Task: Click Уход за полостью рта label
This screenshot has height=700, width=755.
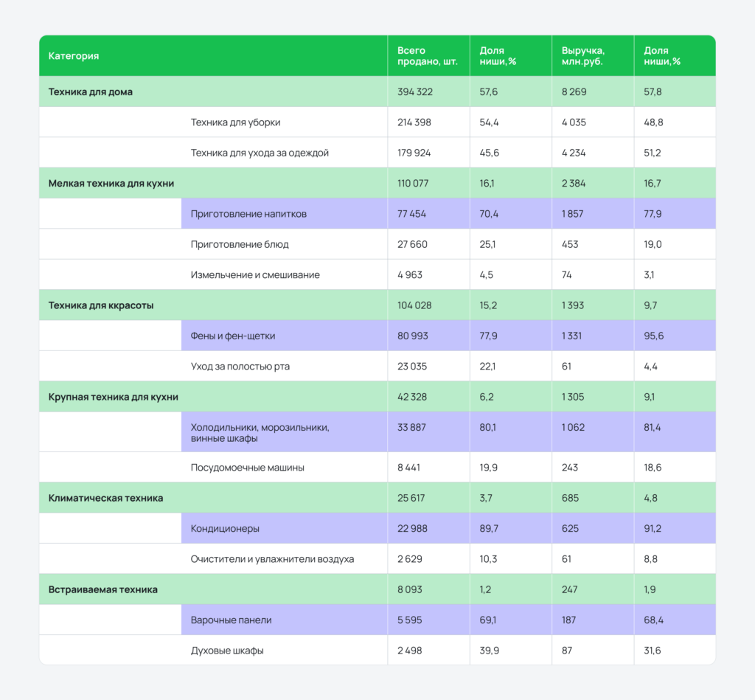Action: (241, 367)
